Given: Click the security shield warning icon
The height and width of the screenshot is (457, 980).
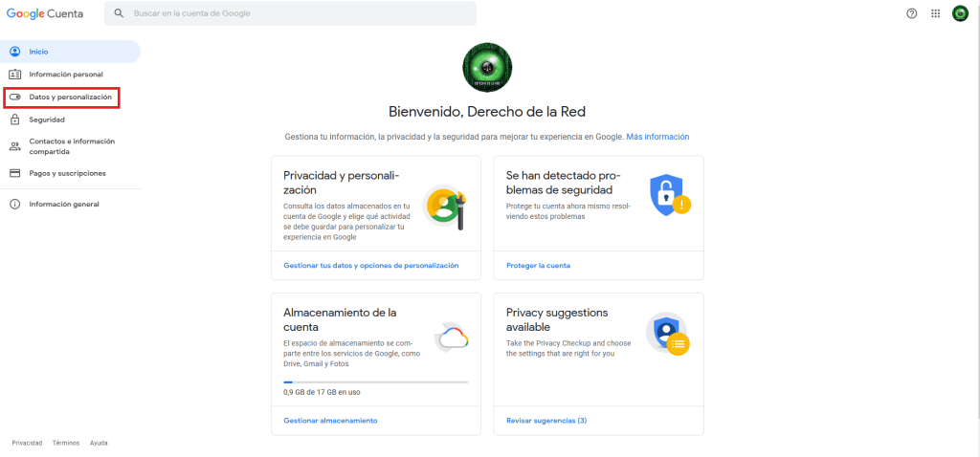Looking at the screenshot, I should [x=669, y=196].
